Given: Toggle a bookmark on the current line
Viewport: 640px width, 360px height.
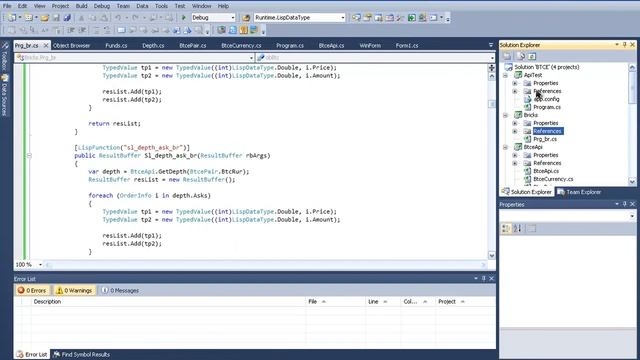Looking at the screenshot, I should [x=122, y=30].
